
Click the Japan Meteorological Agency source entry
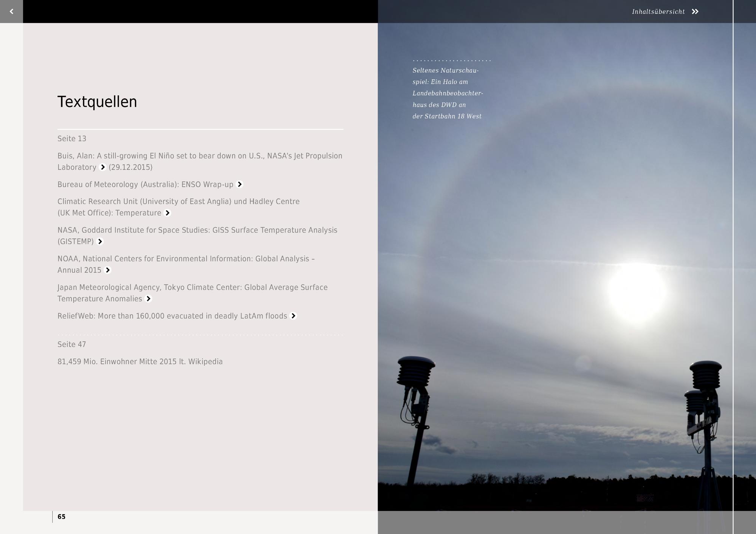click(192, 287)
